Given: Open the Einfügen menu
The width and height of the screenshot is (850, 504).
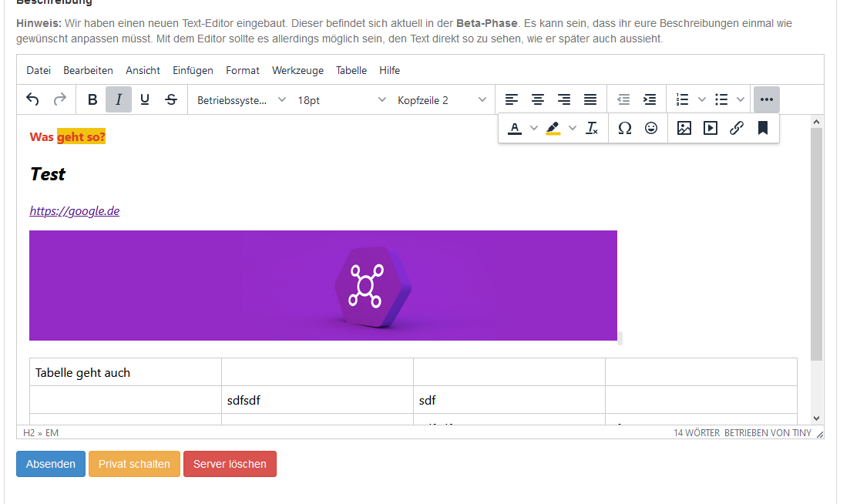Looking at the screenshot, I should point(193,70).
